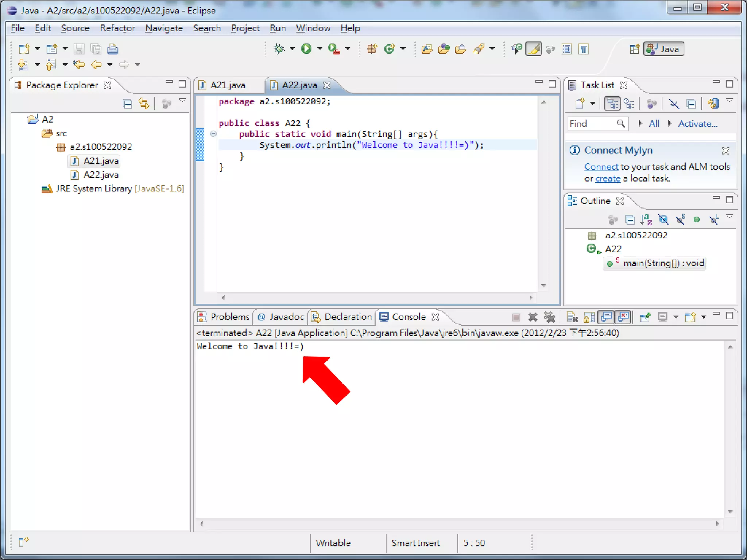Click the Debug bug icon
Screen dimensions: 747x560
279,48
